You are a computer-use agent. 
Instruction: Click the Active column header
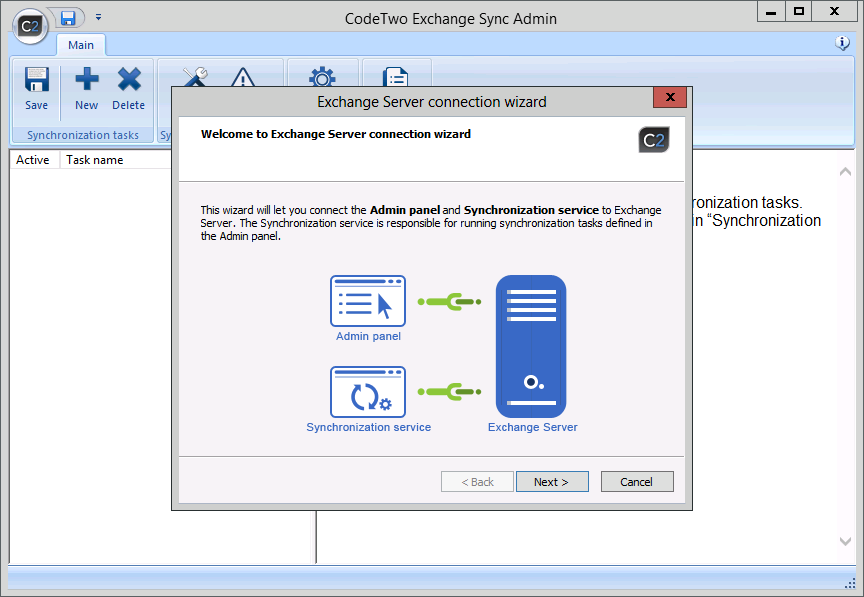pyautogui.click(x=33, y=160)
